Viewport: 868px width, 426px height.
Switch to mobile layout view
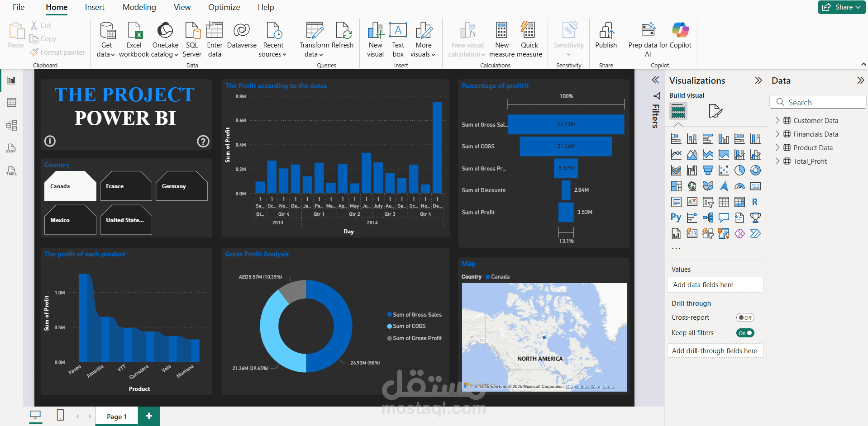pos(60,415)
